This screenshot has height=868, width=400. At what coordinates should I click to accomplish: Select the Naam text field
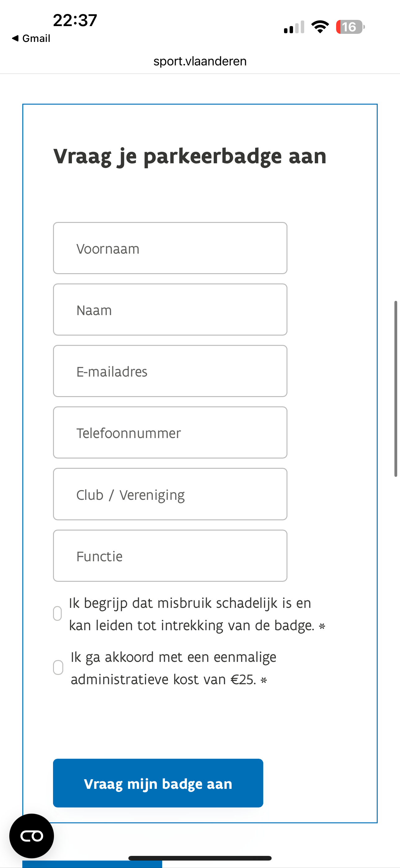[x=170, y=310]
